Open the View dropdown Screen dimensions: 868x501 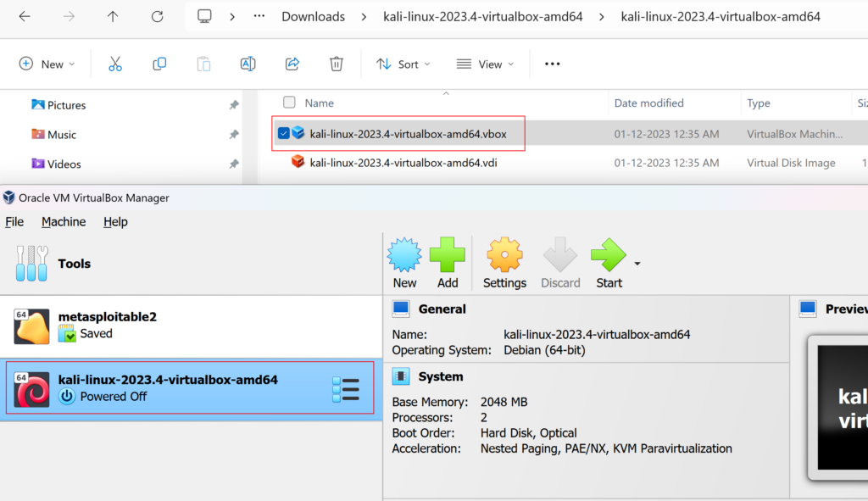(x=486, y=64)
